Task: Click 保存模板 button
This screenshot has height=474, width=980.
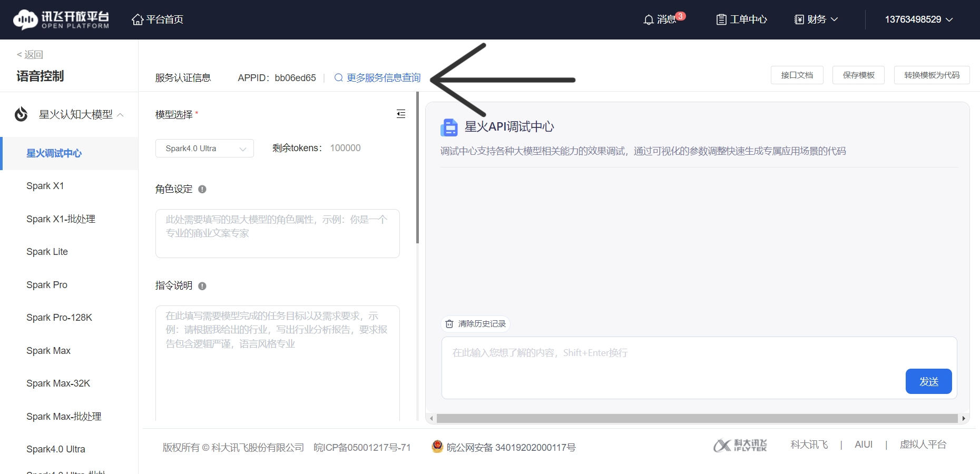Action: click(x=859, y=75)
